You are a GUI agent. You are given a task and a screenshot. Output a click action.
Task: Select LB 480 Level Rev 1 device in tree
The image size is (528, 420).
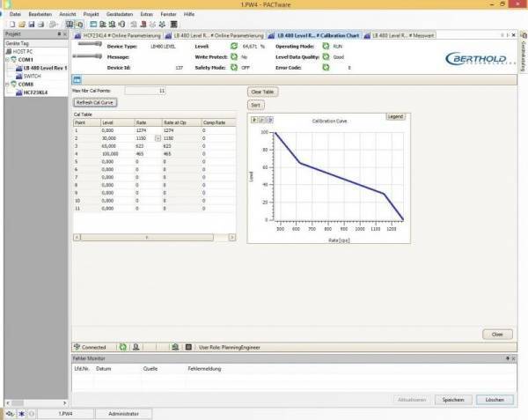(x=43, y=68)
